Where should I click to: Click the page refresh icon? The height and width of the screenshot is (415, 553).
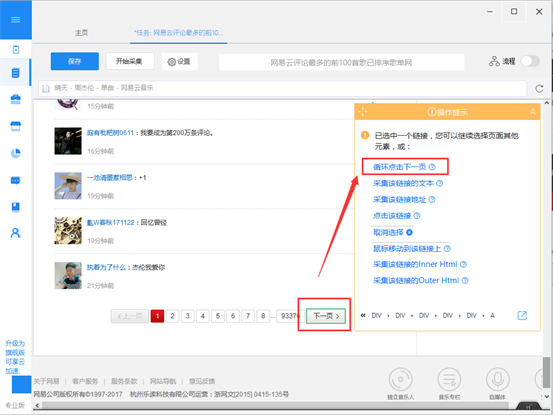tap(539, 89)
